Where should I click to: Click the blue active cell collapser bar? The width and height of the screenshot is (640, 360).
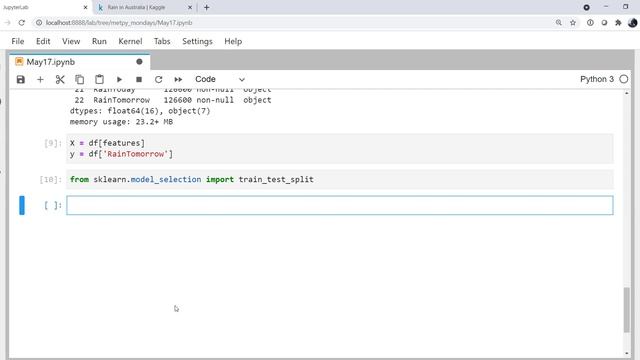[x=22, y=205]
